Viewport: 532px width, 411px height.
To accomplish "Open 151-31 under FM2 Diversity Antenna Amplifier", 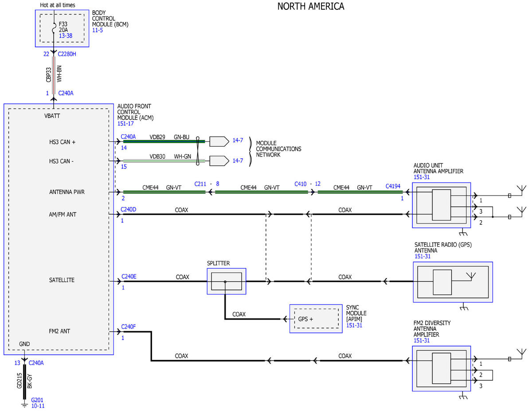I will pos(421,341).
